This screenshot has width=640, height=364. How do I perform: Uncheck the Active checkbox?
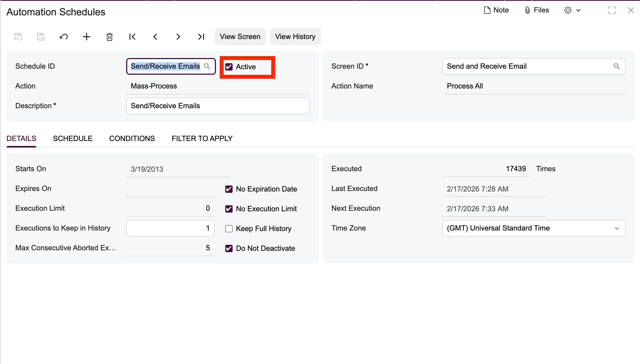pos(229,67)
